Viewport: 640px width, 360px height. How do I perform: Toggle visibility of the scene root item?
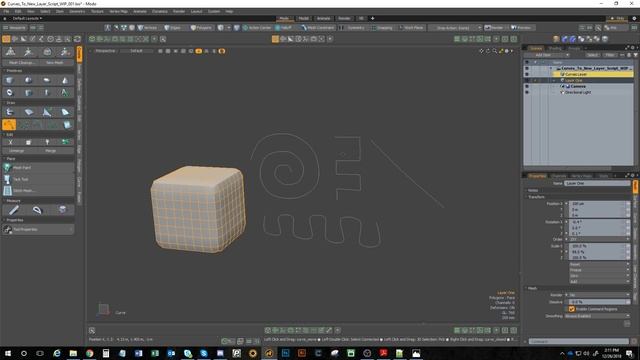[x=527, y=68]
